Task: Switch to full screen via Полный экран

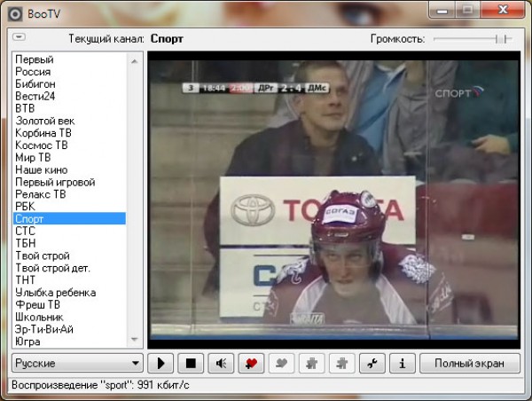Action: 470,364
